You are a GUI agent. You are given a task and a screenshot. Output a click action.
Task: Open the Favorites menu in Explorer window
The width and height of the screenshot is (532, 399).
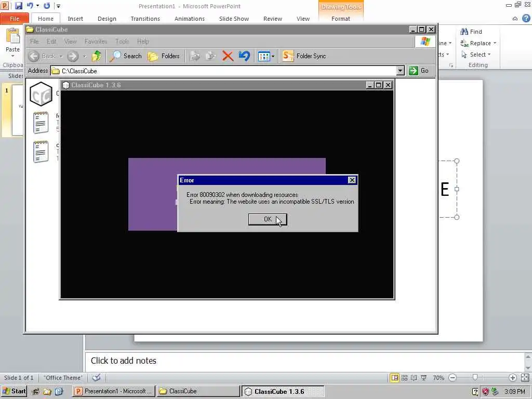tap(96, 42)
